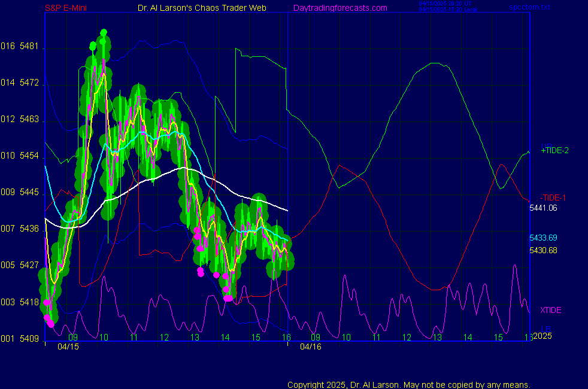
Task: Click the 04/15 date label
Action: pyautogui.click(x=68, y=347)
